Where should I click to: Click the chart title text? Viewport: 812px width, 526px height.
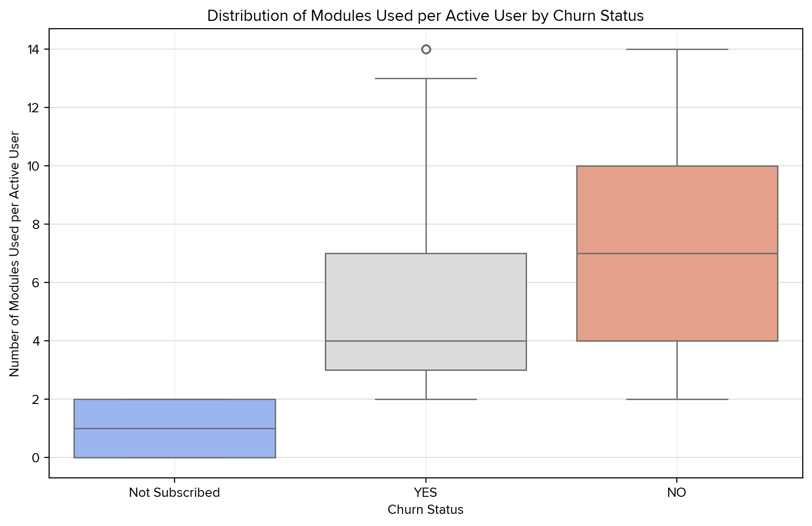click(x=425, y=16)
